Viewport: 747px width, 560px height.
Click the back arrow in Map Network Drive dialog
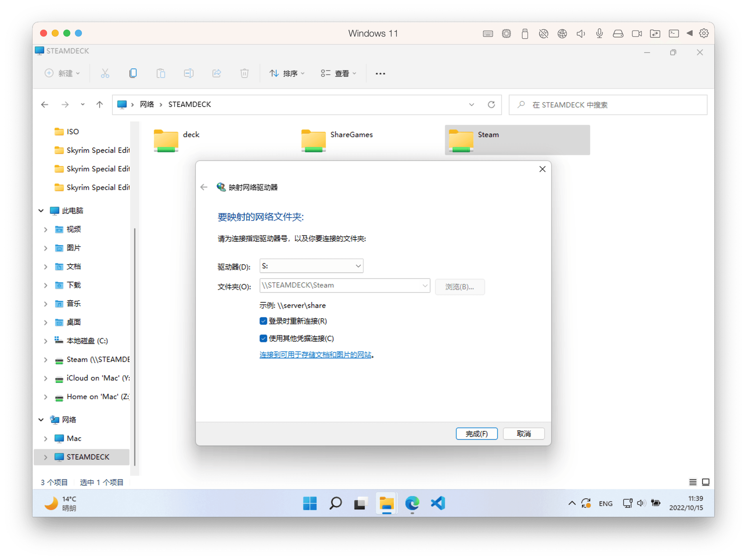(204, 187)
